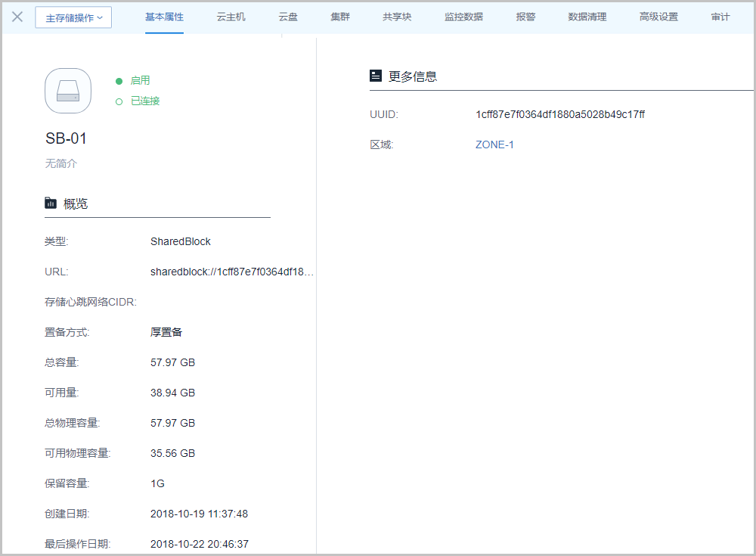Open the 云盘 tab
Viewport: 756px width, 556px height.
[x=288, y=17]
